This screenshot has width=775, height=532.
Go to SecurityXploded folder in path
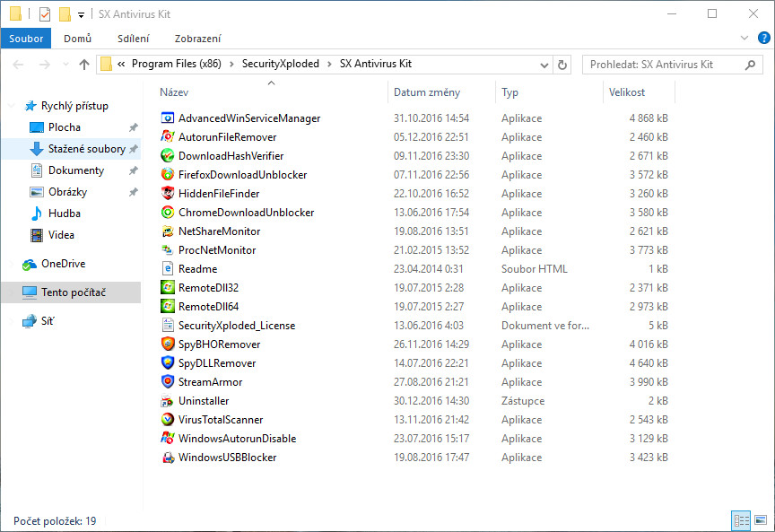(x=280, y=64)
